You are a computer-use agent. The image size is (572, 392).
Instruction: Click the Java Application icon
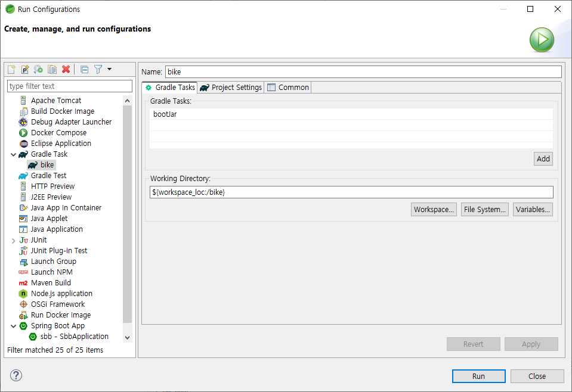coord(23,229)
